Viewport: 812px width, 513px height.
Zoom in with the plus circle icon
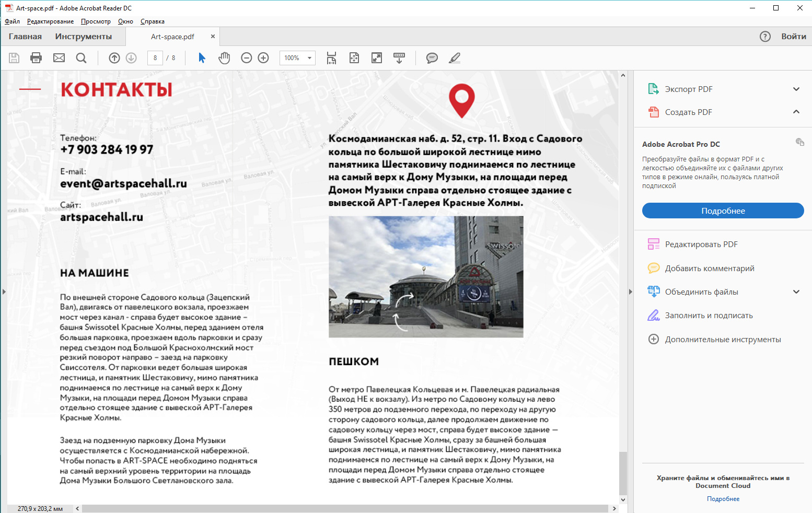(x=263, y=58)
